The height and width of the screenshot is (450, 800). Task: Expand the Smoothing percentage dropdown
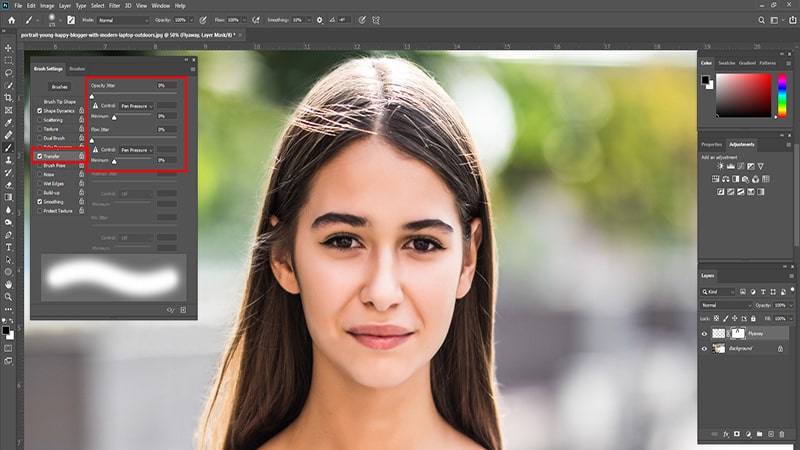[x=308, y=20]
